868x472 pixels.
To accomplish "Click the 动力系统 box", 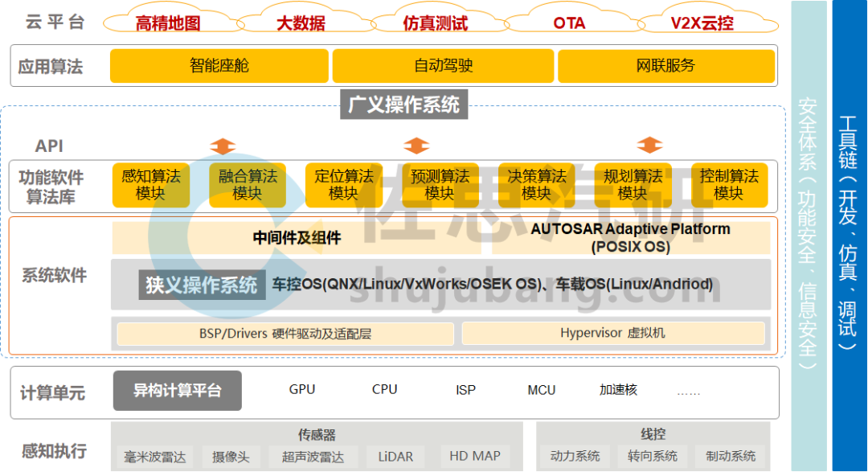I will [575, 456].
